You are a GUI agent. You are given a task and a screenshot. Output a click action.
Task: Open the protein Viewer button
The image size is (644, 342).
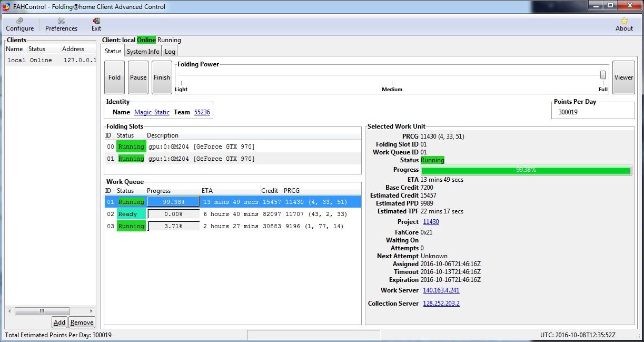[x=623, y=77]
